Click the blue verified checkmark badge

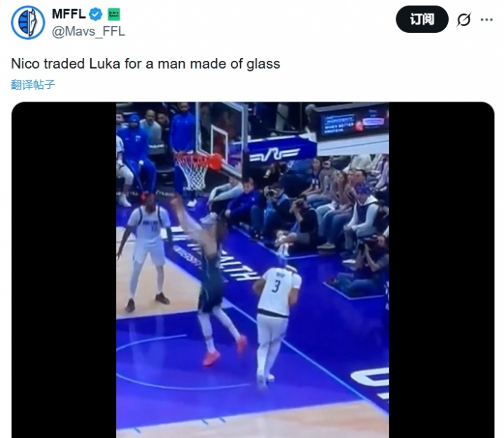95,14
